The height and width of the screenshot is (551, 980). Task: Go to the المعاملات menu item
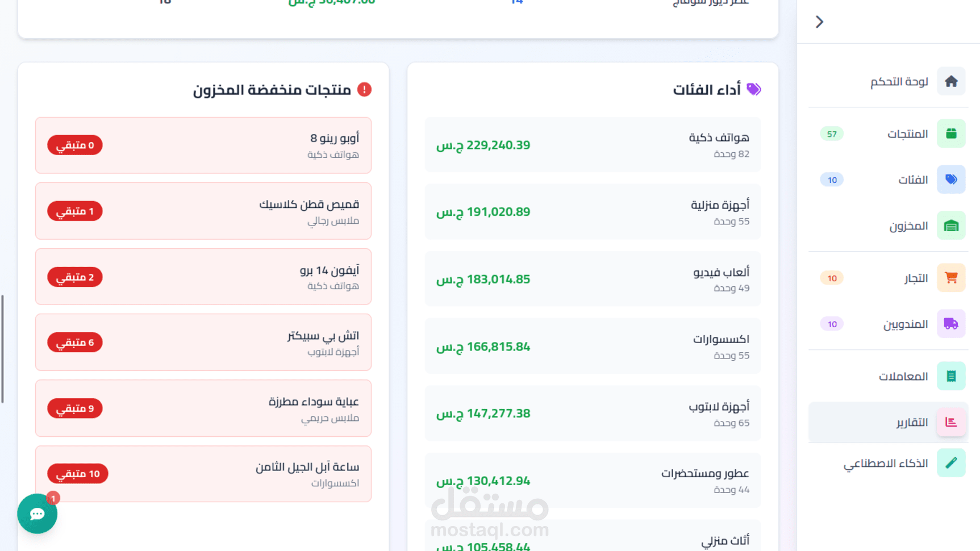tap(903, 377)
